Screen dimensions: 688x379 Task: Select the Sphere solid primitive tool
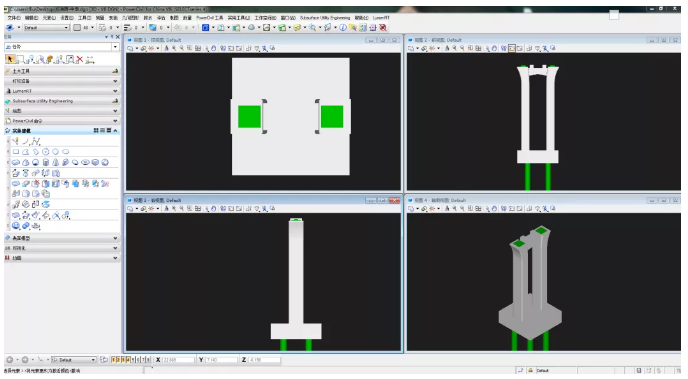coord(36,162)
